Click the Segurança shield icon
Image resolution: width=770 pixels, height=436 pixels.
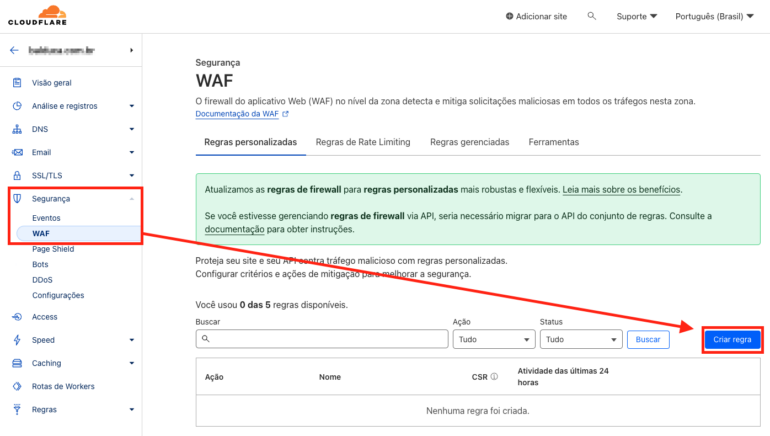coord(17,198)
